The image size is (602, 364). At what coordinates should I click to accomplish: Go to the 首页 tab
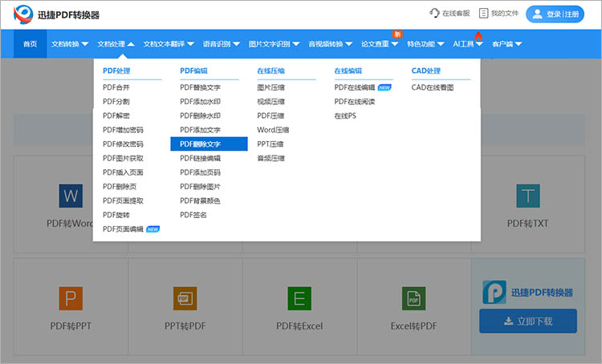(30, 44)
